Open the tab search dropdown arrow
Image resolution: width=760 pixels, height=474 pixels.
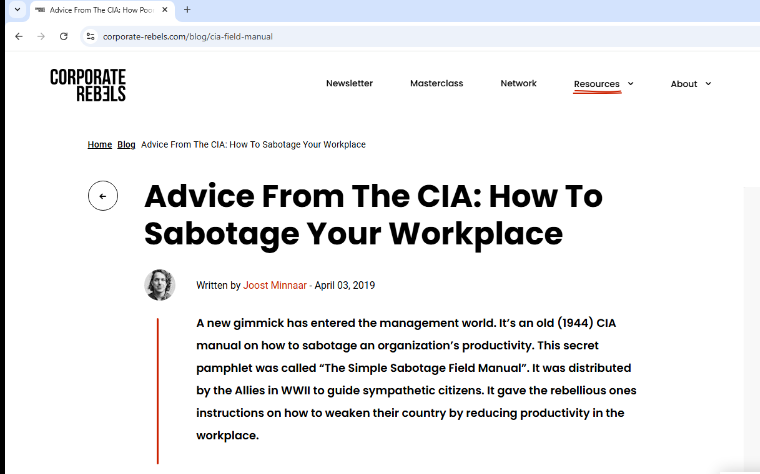[17, 10]
